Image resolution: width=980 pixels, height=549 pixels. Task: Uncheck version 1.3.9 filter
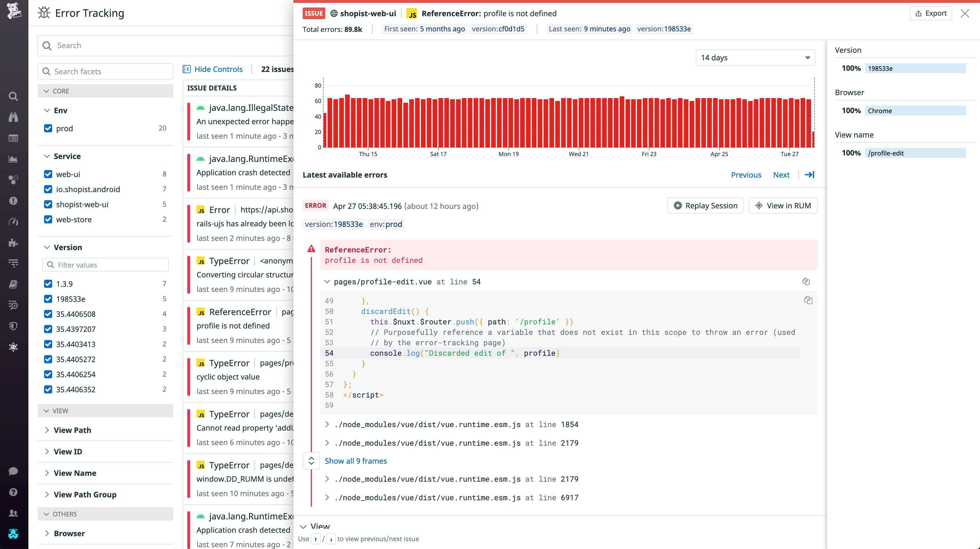48,283
